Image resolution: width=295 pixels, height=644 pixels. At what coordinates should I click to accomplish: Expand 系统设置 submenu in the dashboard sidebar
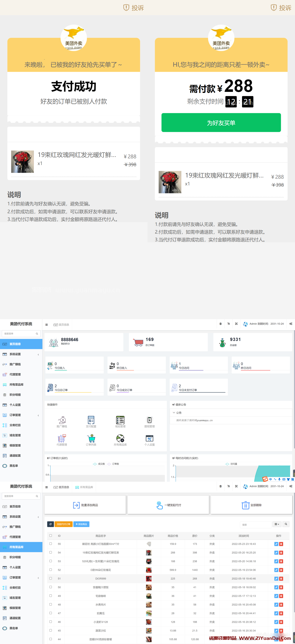[21, 354]
